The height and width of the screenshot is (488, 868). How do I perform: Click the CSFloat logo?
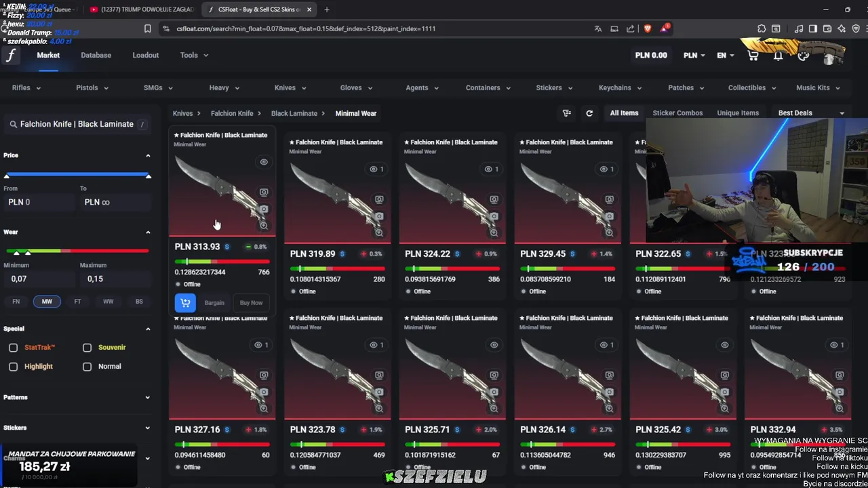[x=11, y=56]
